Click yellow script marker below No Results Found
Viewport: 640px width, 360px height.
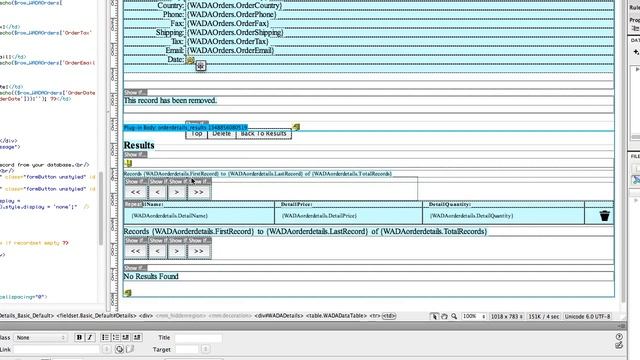point(127,293)
